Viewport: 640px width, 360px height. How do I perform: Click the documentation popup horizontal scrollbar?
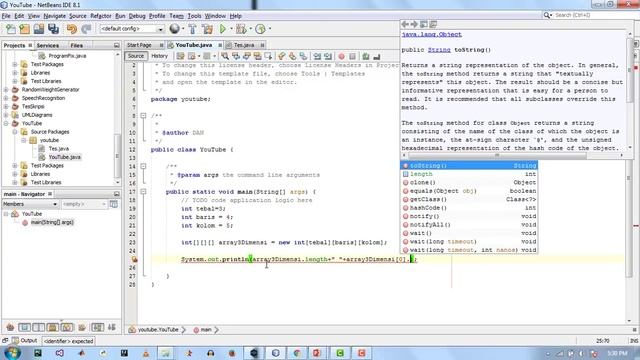pyautogui.click(x=497, y=155)
